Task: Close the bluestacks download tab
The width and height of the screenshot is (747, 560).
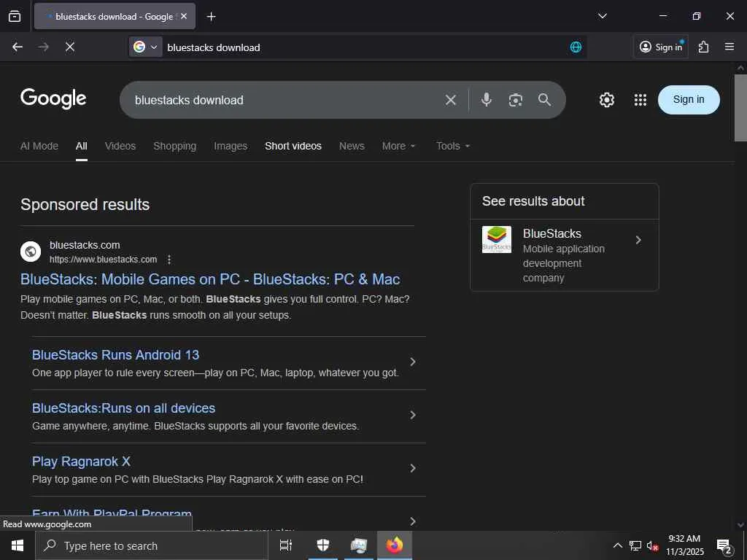Action: click(x=184, y=16)
